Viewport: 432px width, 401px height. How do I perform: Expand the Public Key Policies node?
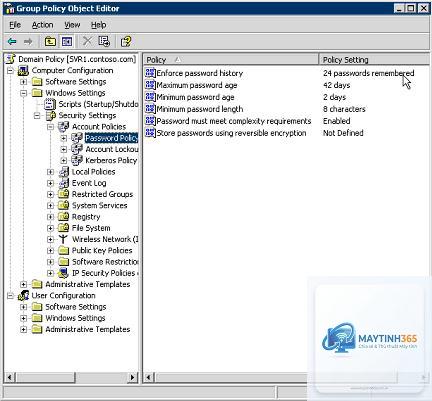point(50,251)
